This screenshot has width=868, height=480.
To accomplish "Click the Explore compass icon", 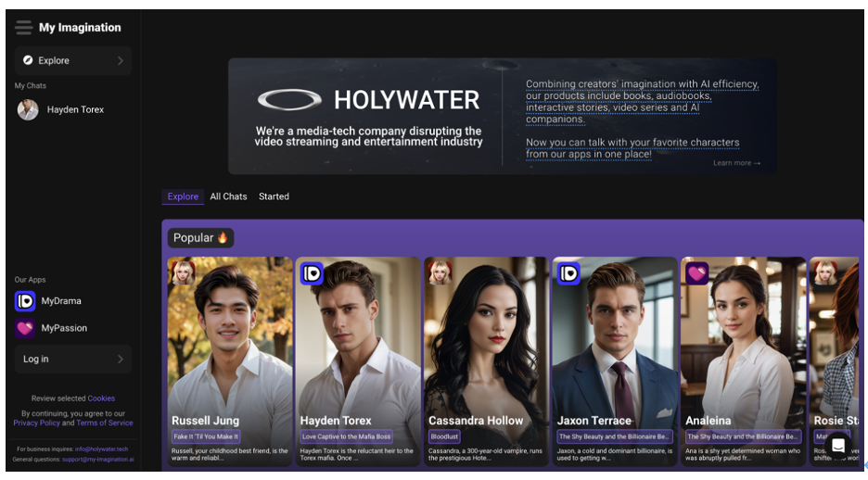I will tap(29, 60).
